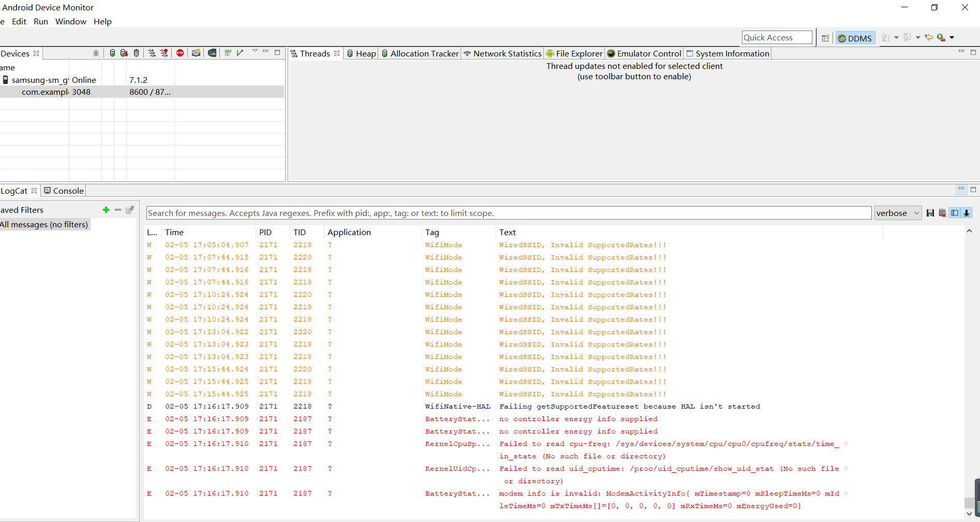Open the Edit menu
Image resolution: width=980 pixels, height=522 pixels.
click(x=19, y=21)
